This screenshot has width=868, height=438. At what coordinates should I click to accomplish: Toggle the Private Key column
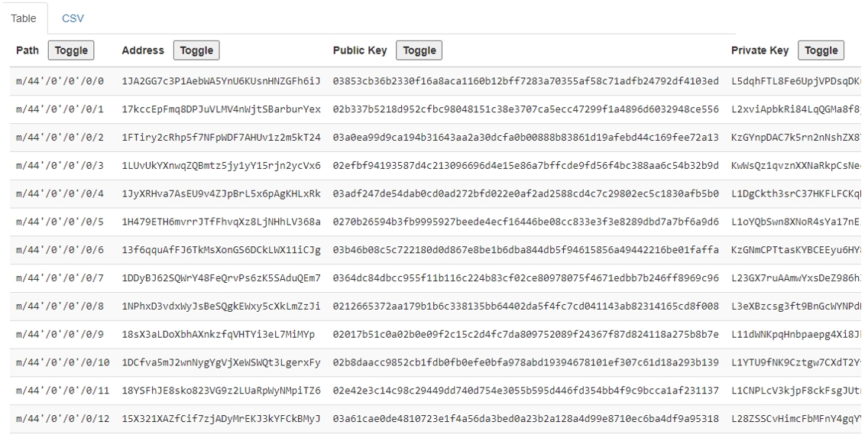click(821, 50)
